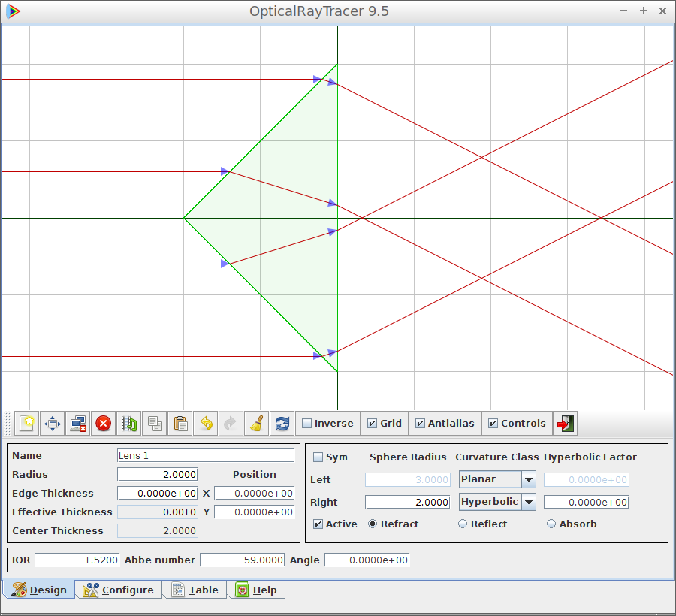Click the clipboard paste icon
This screenshot has height=616, width=676.
pos(180,424)
